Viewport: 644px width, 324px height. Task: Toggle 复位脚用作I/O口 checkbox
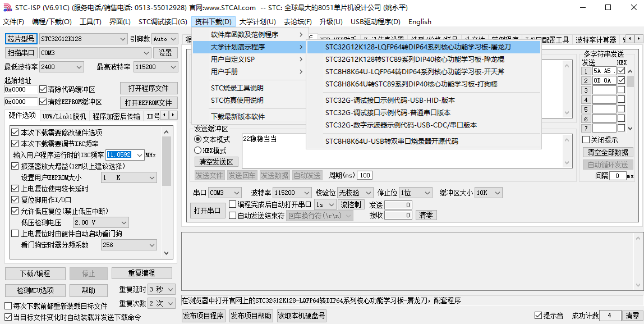[15, 200]
